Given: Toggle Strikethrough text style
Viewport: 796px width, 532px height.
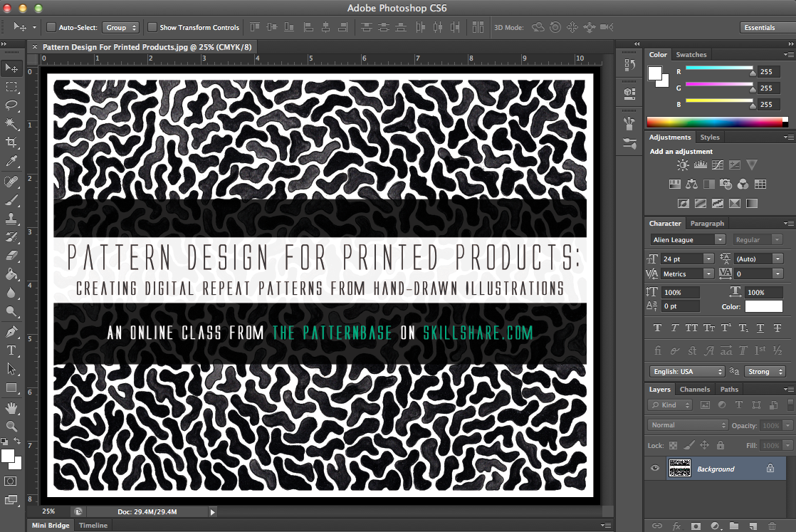Looking at the screenshot, I should 777,328.
